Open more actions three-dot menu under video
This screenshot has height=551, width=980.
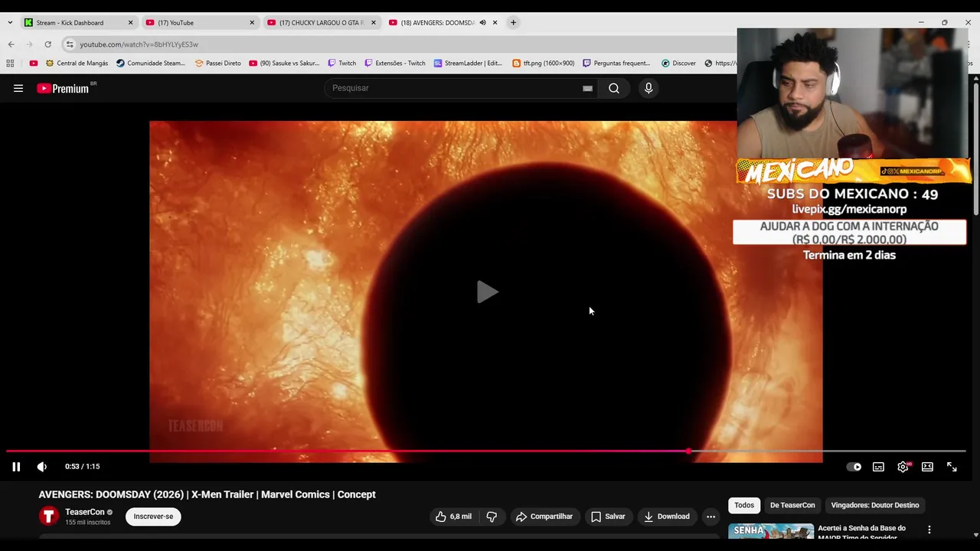tap(710, 517)
